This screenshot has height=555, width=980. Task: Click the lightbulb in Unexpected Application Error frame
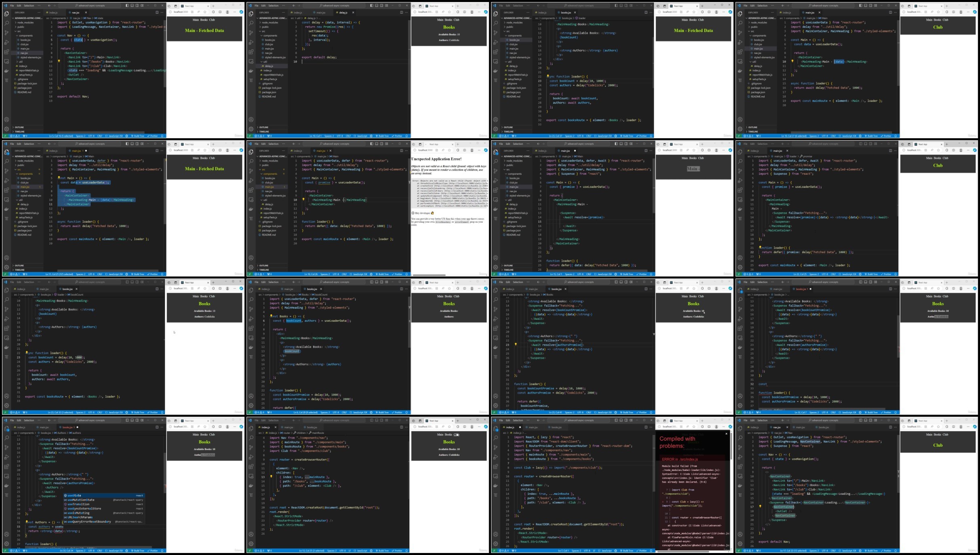[x=303, y=200]
